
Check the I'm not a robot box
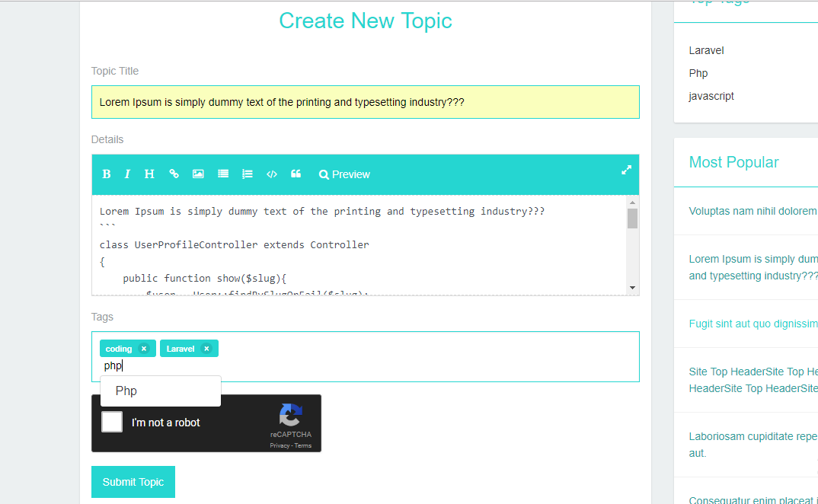(112, 422)
